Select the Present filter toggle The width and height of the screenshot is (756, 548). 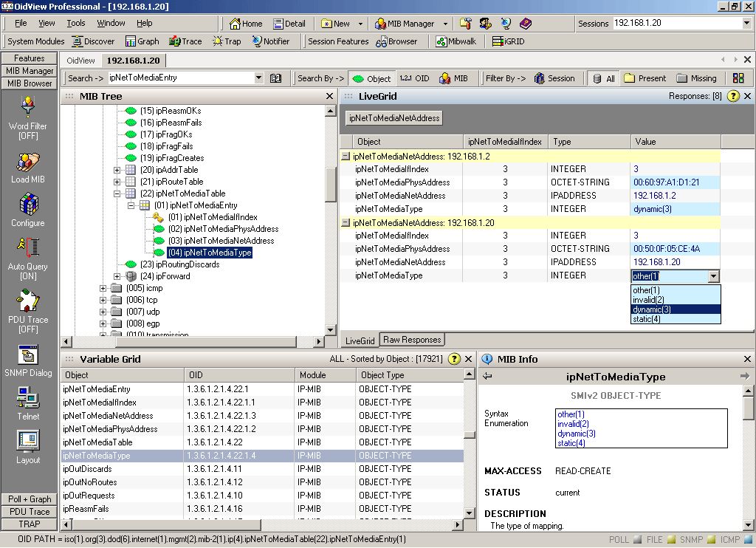645,78
